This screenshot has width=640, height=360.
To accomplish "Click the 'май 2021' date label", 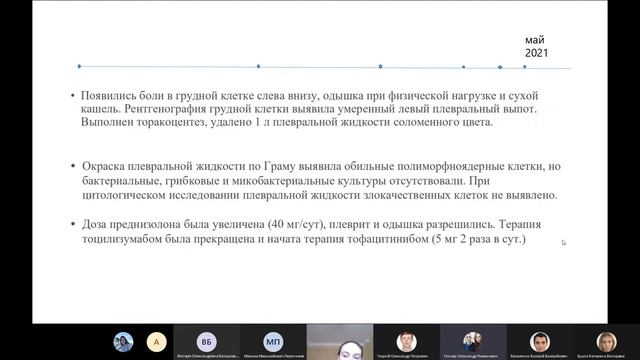I will (536, 47).
